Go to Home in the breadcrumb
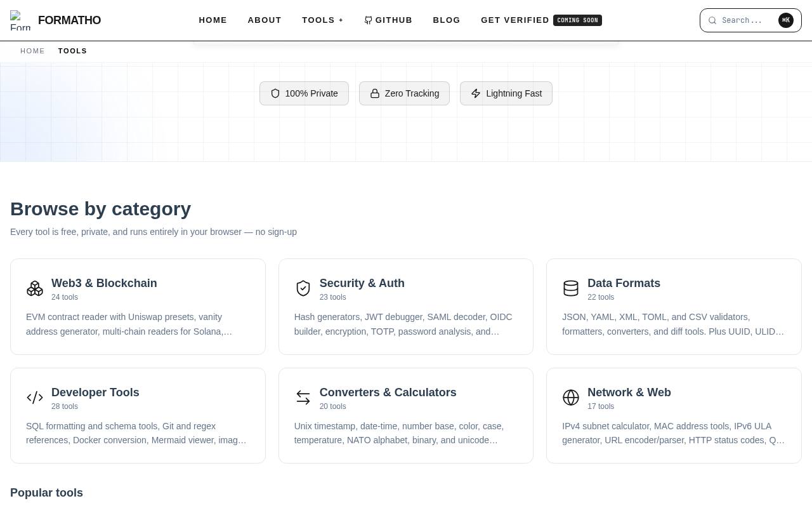 (32, 51)
